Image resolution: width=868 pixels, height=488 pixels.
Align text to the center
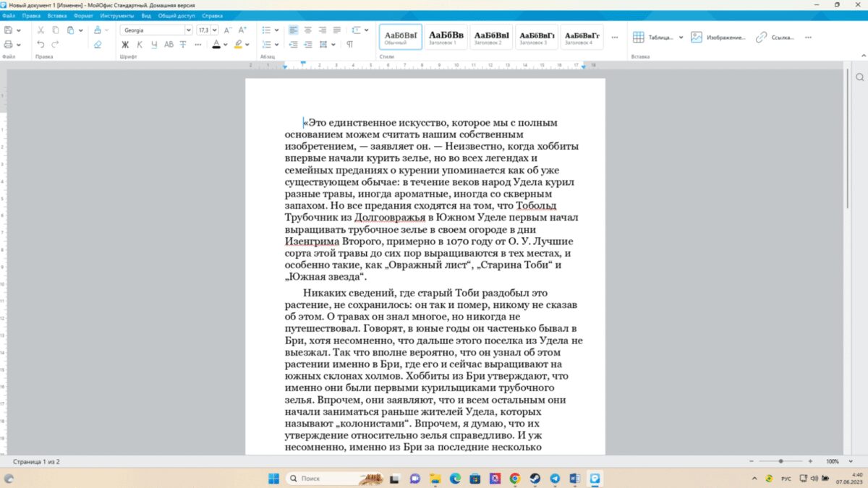point(307,30)
